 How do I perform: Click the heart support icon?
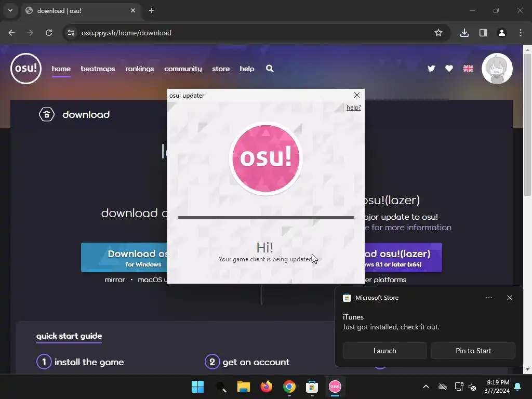click(449, 69)
